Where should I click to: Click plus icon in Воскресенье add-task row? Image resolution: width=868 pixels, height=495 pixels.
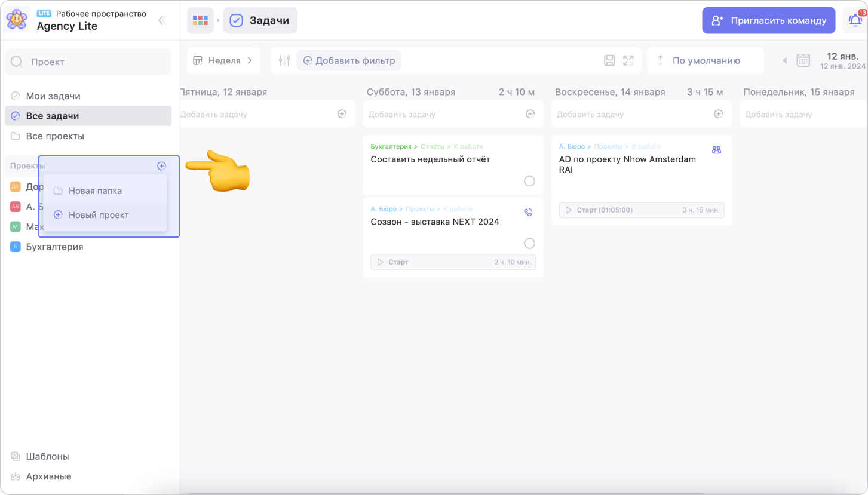pos(719,114)
